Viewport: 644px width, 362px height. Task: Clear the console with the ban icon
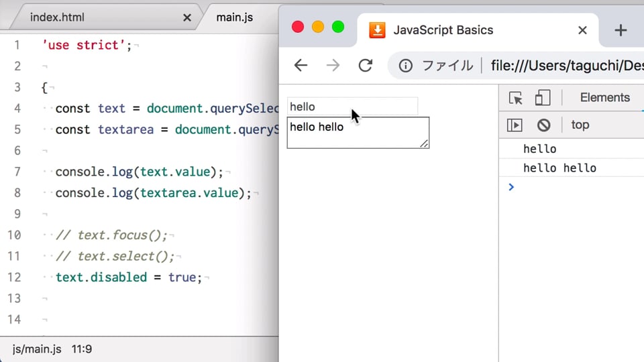point(543,125)
